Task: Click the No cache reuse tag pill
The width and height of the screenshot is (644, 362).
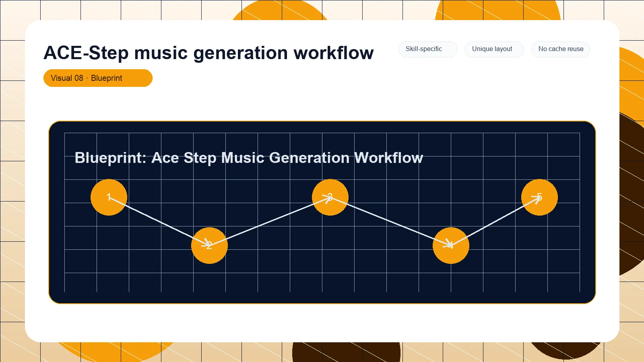Action: tap(560, 49)
